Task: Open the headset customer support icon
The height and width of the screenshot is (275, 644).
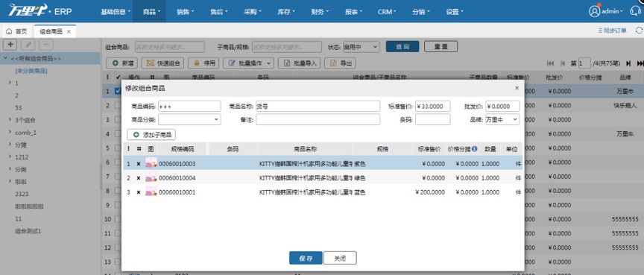Action: (634, 11)
